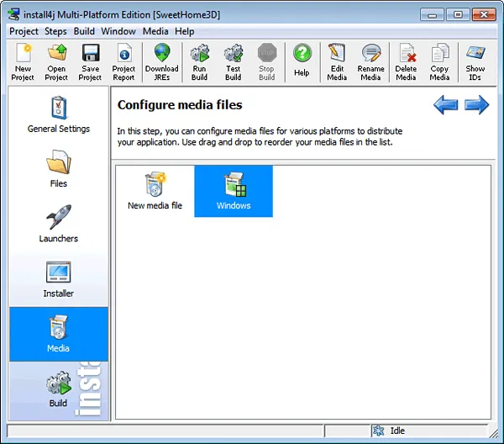The height and width of the screenshot is (444, 504).
Task: Open Project via toolbar folder icon
Action: (x=56, y=62)
